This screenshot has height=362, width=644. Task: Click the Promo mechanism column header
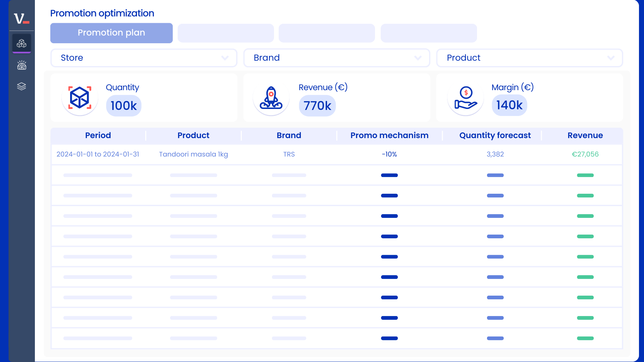tap(389, 135)
